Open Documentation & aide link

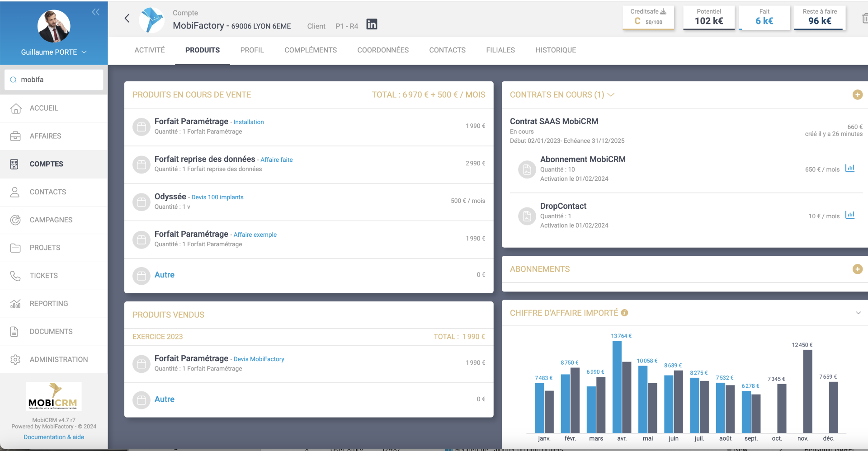tap(54, 437)
